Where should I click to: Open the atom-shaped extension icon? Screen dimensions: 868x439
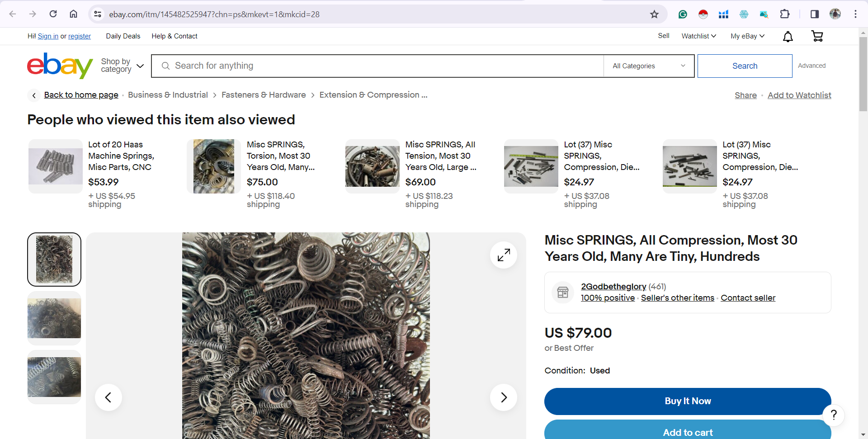(x=744, y=14)
